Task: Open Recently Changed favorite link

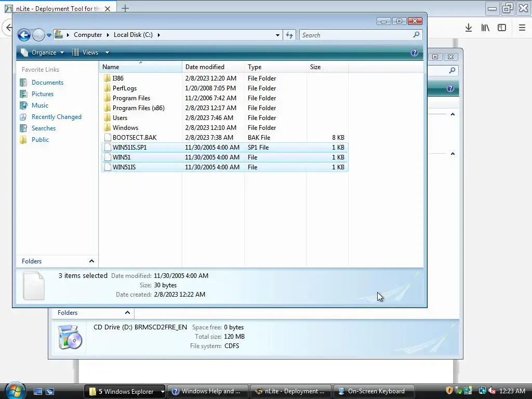Action: point(56,117)
